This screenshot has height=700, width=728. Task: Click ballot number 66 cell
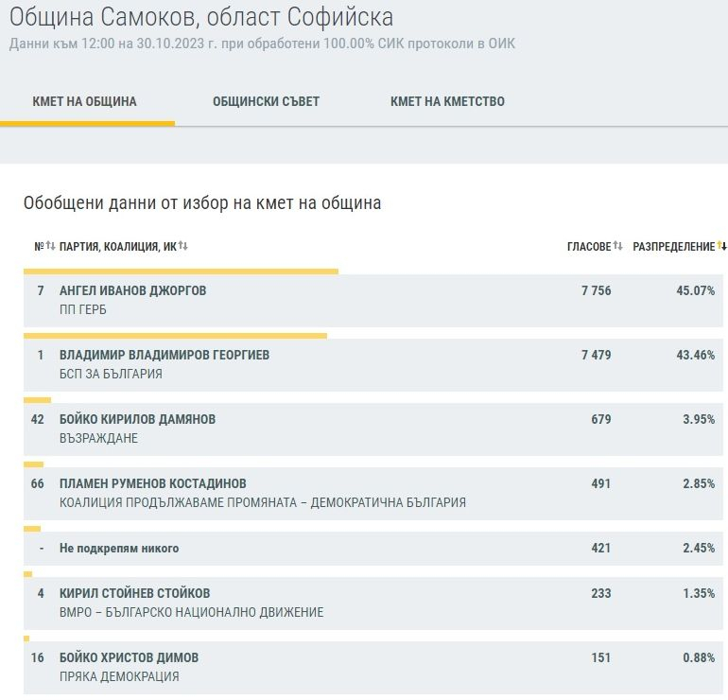click(x=38, y=483)
